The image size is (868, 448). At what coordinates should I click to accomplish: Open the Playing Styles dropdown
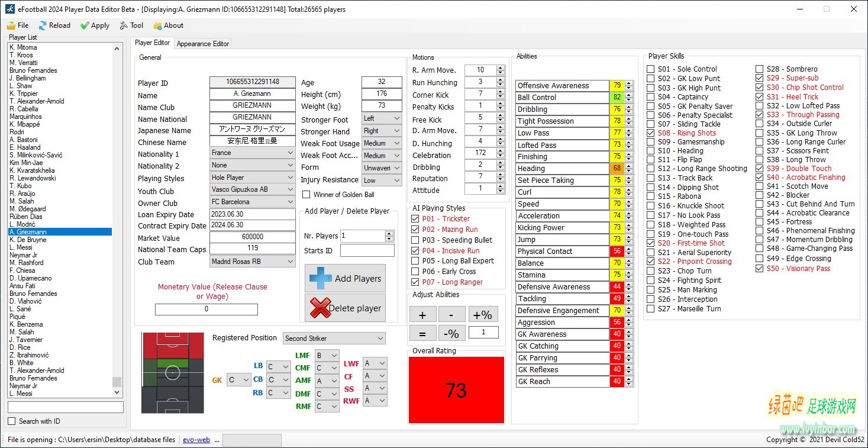(x=253, y=178)
